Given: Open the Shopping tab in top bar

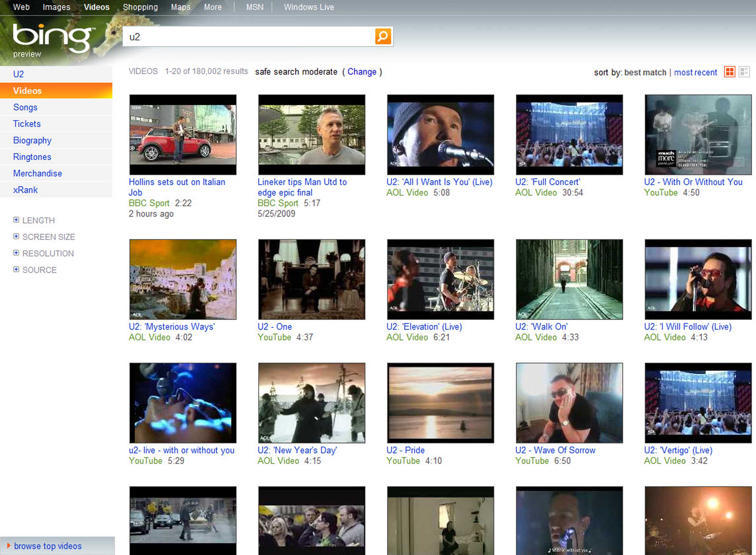Looking at the screenshot, I should (x=140, y=7).
